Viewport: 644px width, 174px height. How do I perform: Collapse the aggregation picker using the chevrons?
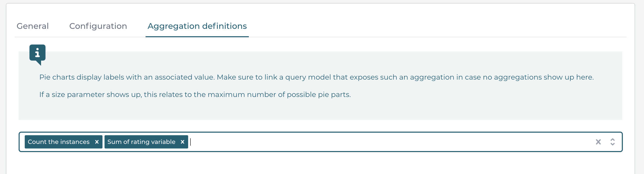(x=612, y=142)
